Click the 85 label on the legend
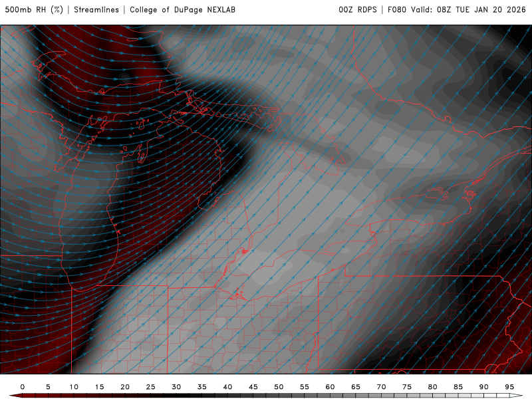 (x=458, y=387)
